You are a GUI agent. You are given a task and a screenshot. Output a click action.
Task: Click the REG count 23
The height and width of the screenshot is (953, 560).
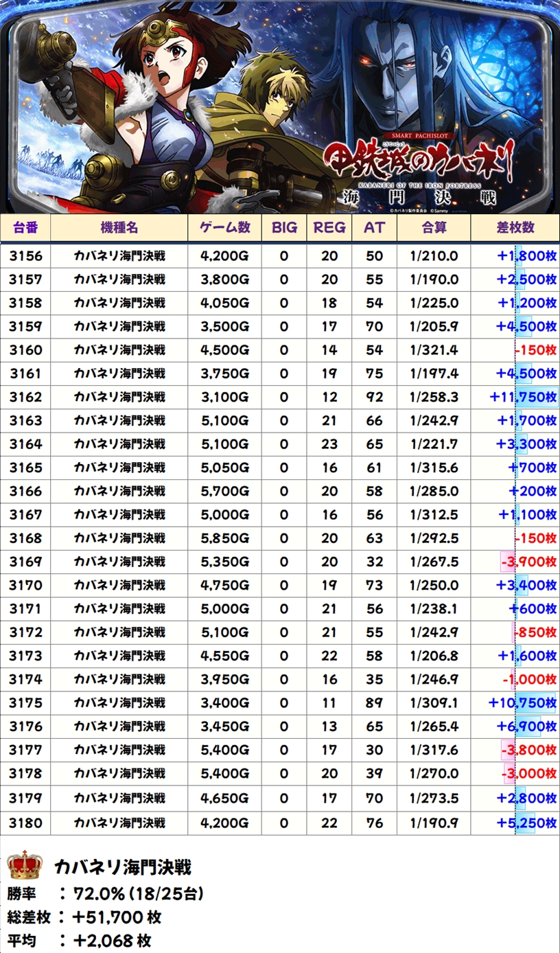coord(329,444)
